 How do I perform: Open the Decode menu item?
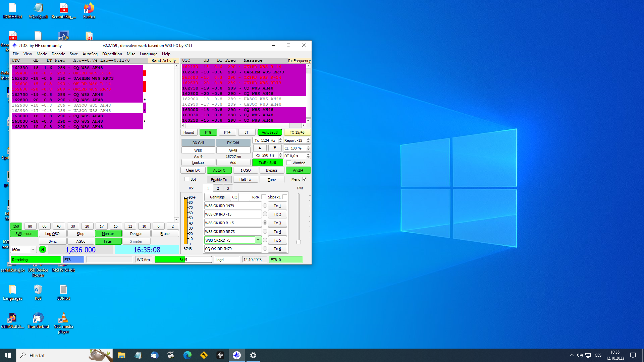(x=57, y=54)
